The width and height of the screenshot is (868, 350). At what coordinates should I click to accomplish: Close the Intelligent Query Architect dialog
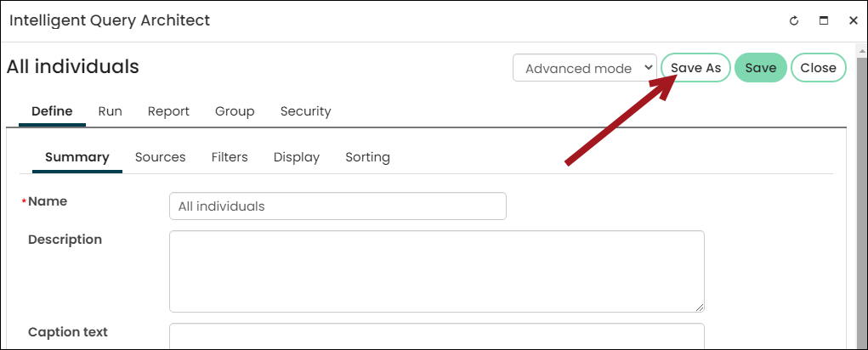(x=853, y=21)
